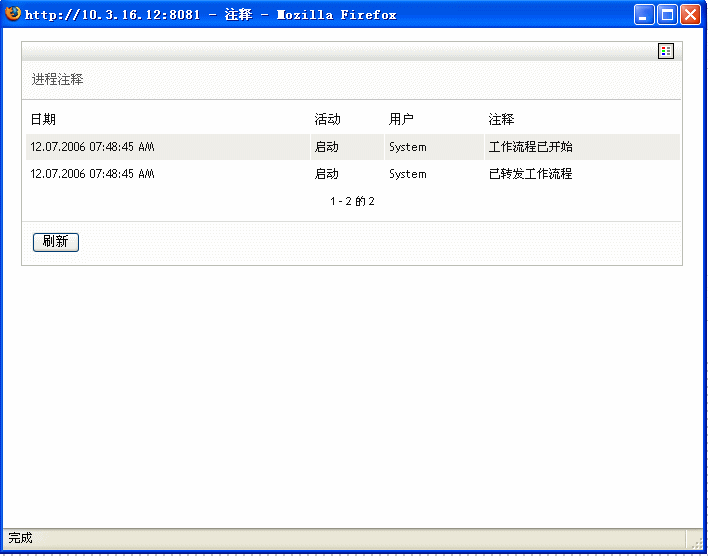This screenshot has height=556, width=708.
Task: Click the 日期 column header
Action: [43, 119]
